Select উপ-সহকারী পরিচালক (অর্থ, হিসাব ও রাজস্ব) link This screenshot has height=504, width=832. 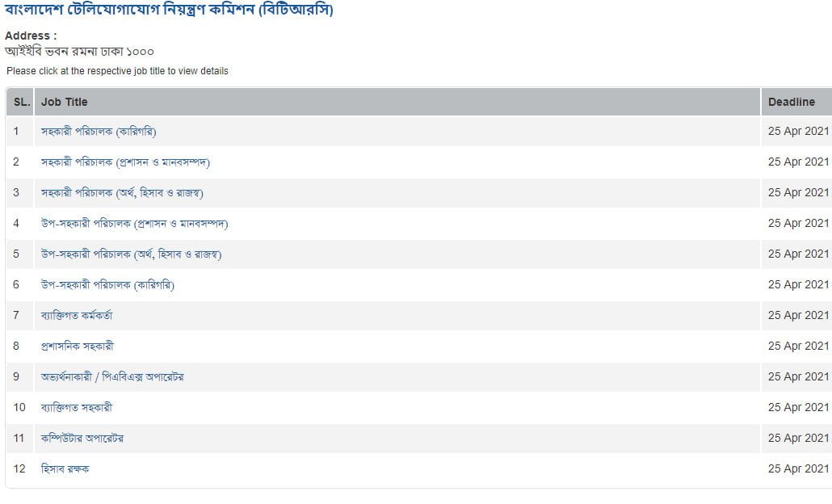point(131,254)
